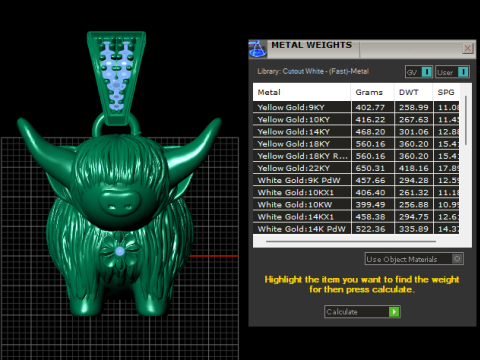Select the White Gold:9K PdW row
Image resolution: width=480 pixels, height=360 pixels.
tap(356, 180)
